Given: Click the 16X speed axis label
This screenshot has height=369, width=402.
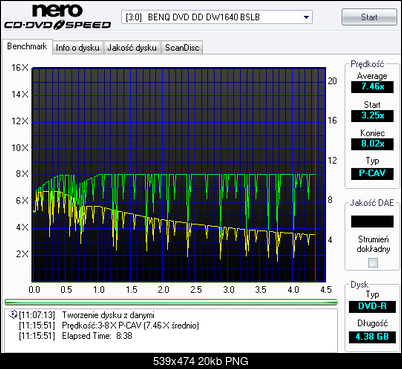Looking at the screenshot, I should (20, 68).
